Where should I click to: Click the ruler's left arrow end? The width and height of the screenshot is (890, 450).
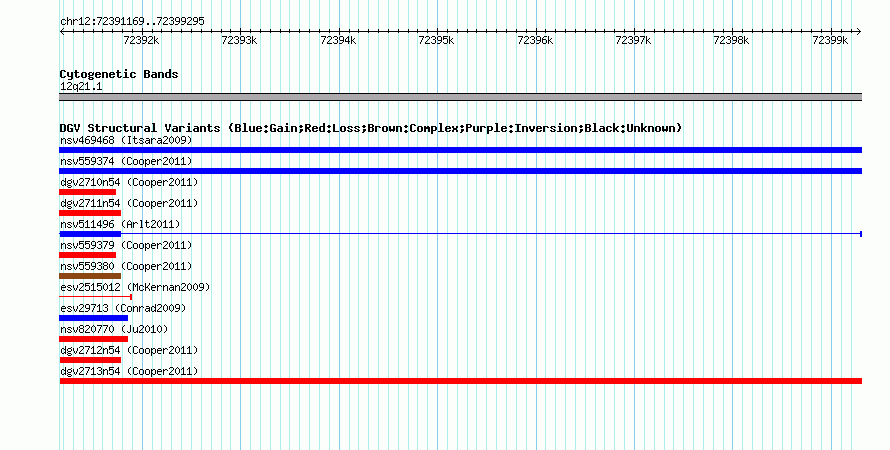tap(62, 32)
